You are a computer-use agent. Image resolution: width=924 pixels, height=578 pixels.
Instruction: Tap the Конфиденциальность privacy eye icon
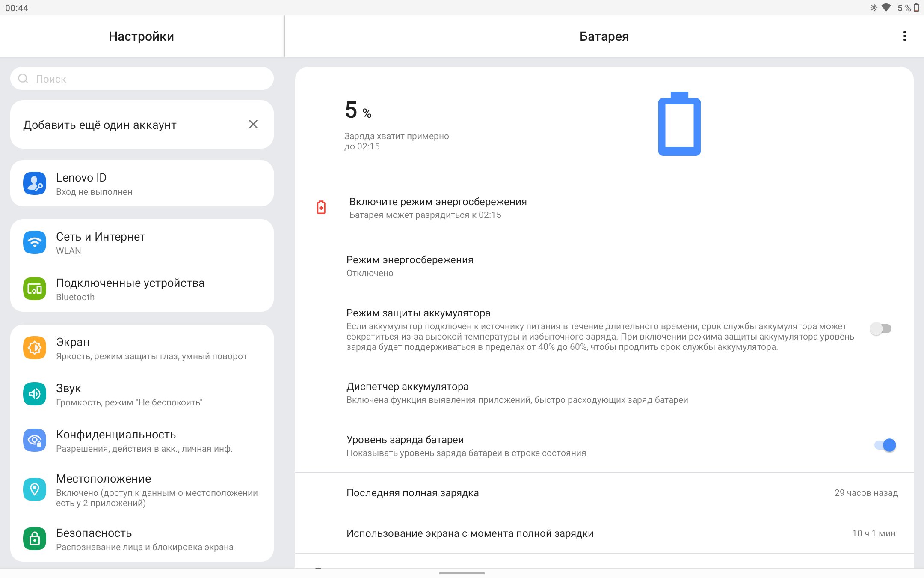coord(35,440)
